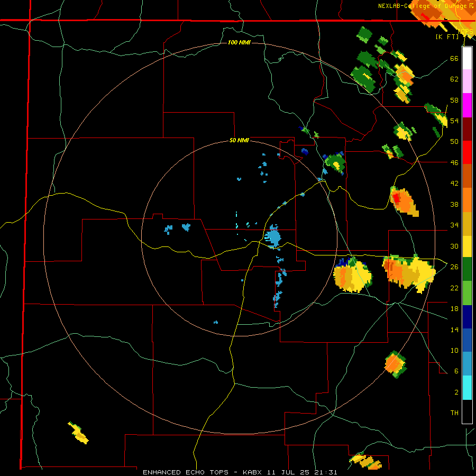Click the legend value "30"

(x=454, y=246)
